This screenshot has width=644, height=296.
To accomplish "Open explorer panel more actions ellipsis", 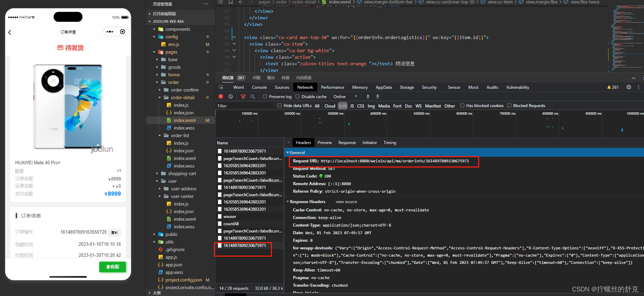I will click(206, 4).
